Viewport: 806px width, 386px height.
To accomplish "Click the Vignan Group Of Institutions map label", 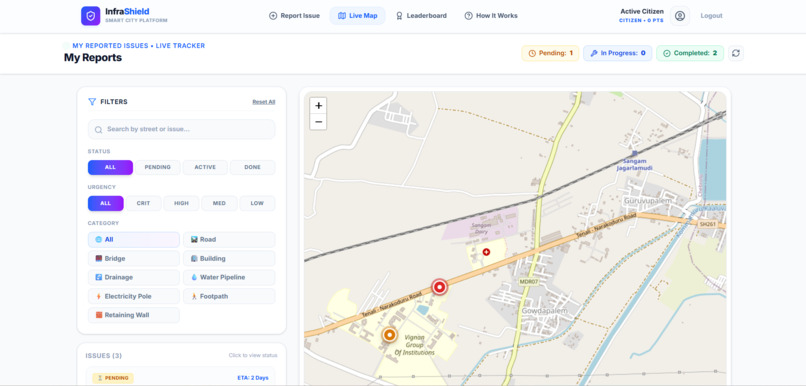I will pyautogui.click(x=414, y=345).
